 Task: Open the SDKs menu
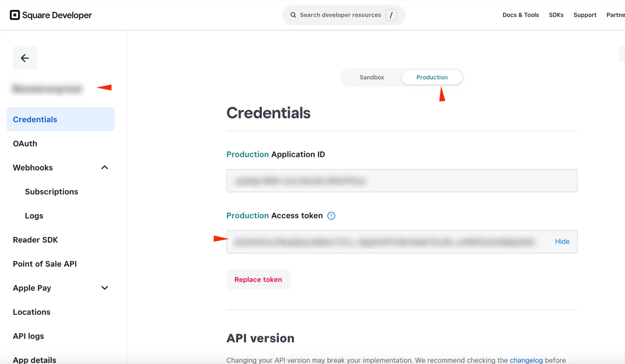556,15
